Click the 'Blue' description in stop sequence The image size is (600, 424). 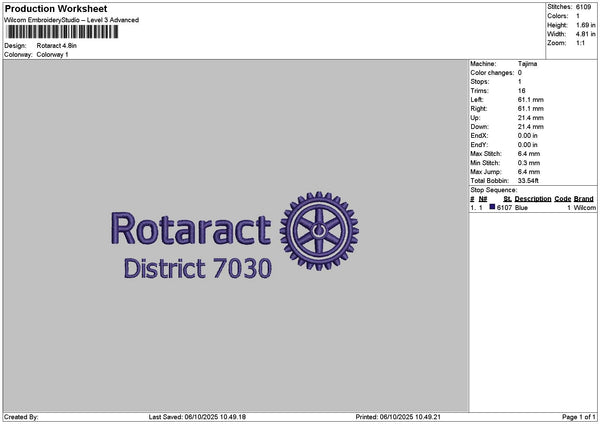(x=521, y=208)
